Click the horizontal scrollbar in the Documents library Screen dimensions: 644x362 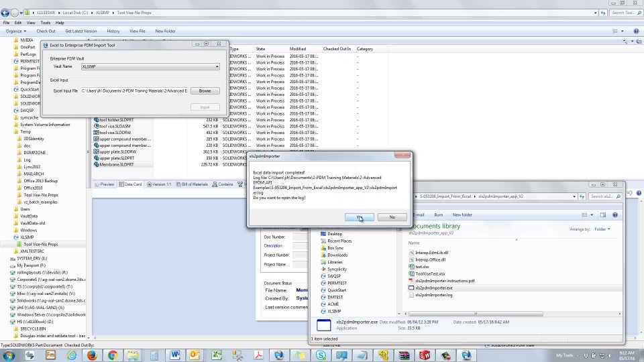pos(476,314)
